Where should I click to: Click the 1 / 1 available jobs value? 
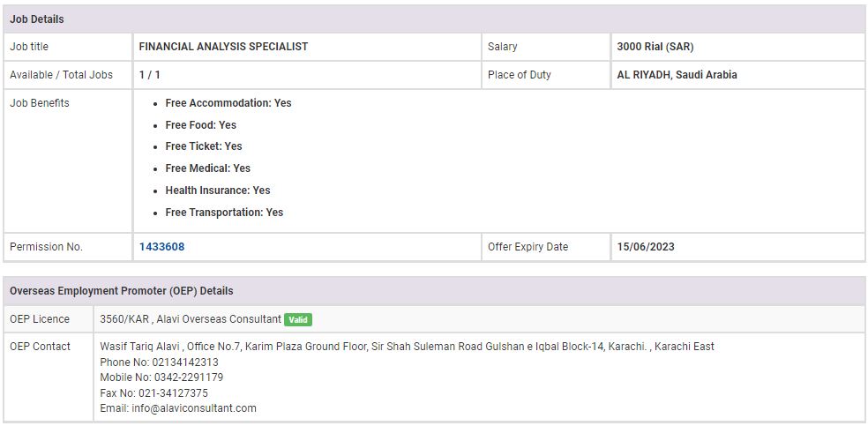[x=149, y=75]
